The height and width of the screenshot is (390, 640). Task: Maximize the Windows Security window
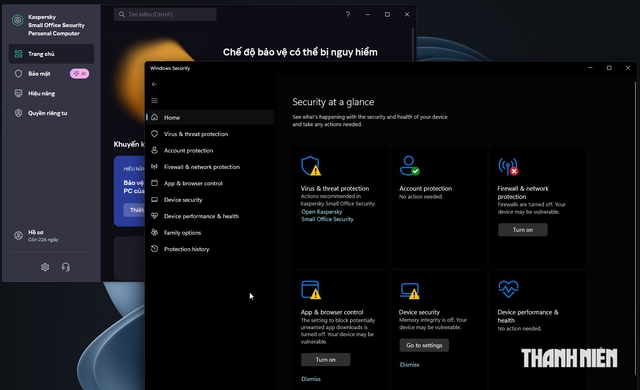609,68
